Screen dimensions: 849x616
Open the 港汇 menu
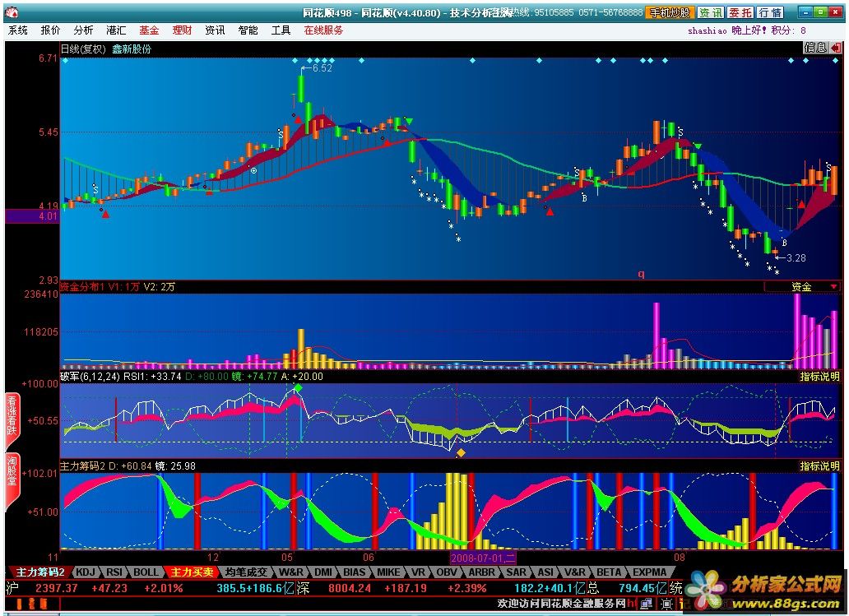coord(116,30)
